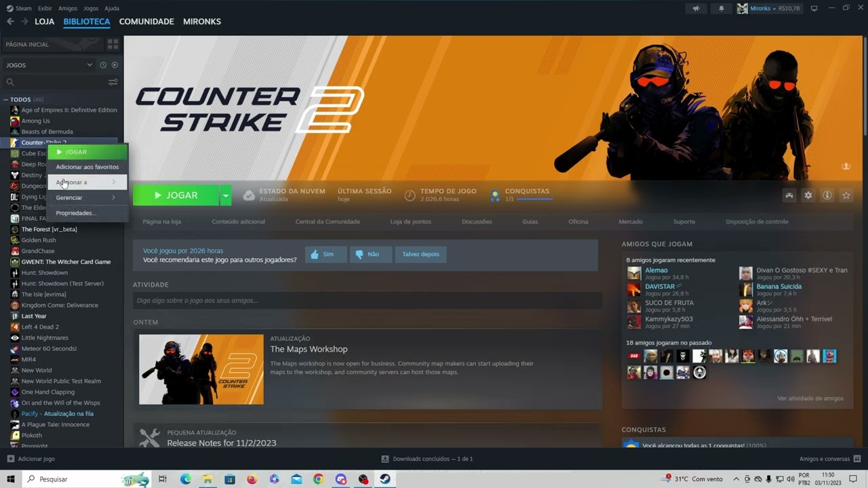The width and height of the screenshot is (868, 488).
Task: Open friend Alemao profile
Action: tap(656, 270)
